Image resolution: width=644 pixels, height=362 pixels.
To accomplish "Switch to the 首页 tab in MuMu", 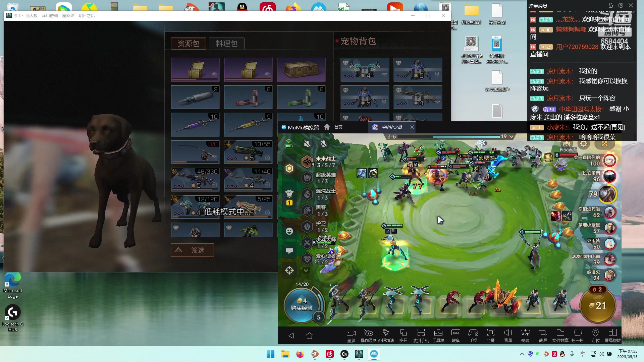I will coord(338,127).
